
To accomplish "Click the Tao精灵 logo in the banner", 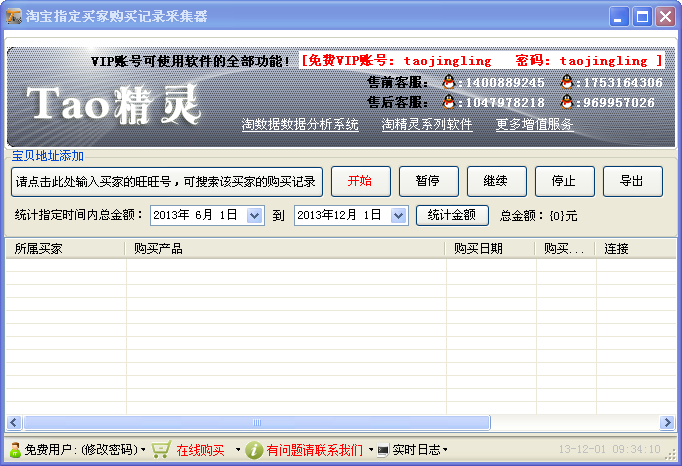I will (x=114, y=104).
